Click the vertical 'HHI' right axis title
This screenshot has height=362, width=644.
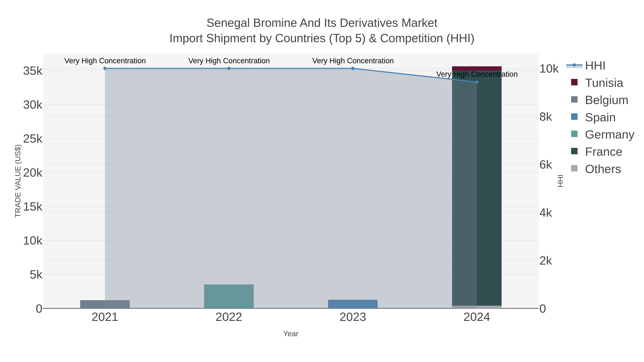(x=560, y=181)
